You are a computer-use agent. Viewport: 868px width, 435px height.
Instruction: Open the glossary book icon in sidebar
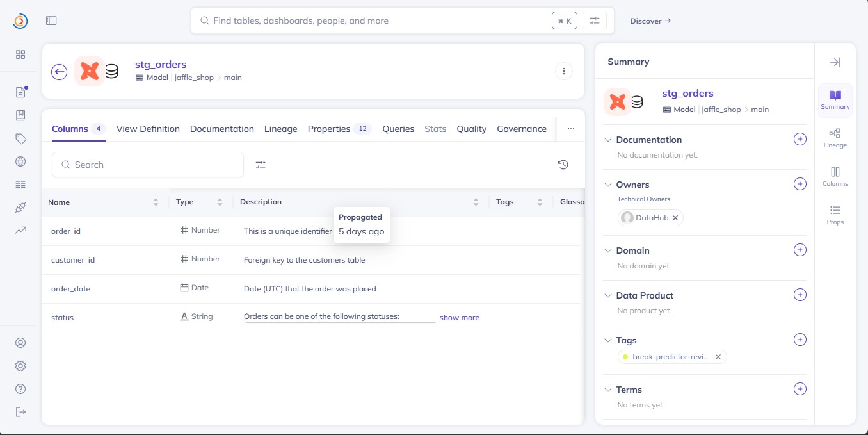[x=20, y=115]
